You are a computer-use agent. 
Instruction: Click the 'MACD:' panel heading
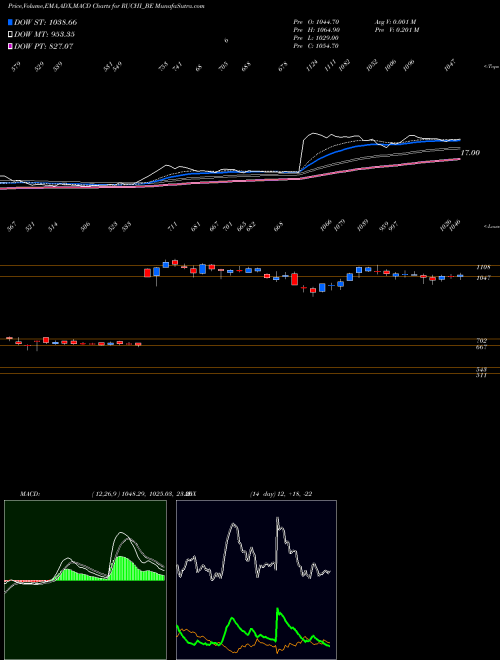click(x=30, y=494)
